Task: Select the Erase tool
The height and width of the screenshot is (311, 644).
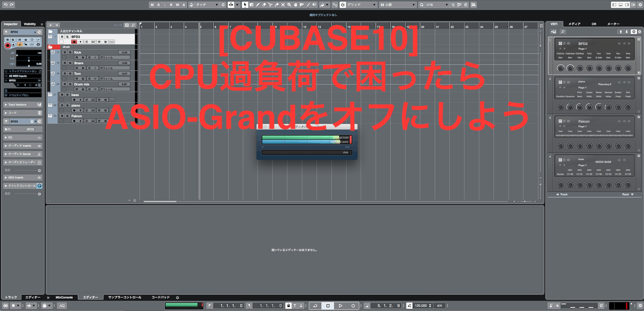Action: click(x=264, y=5)
